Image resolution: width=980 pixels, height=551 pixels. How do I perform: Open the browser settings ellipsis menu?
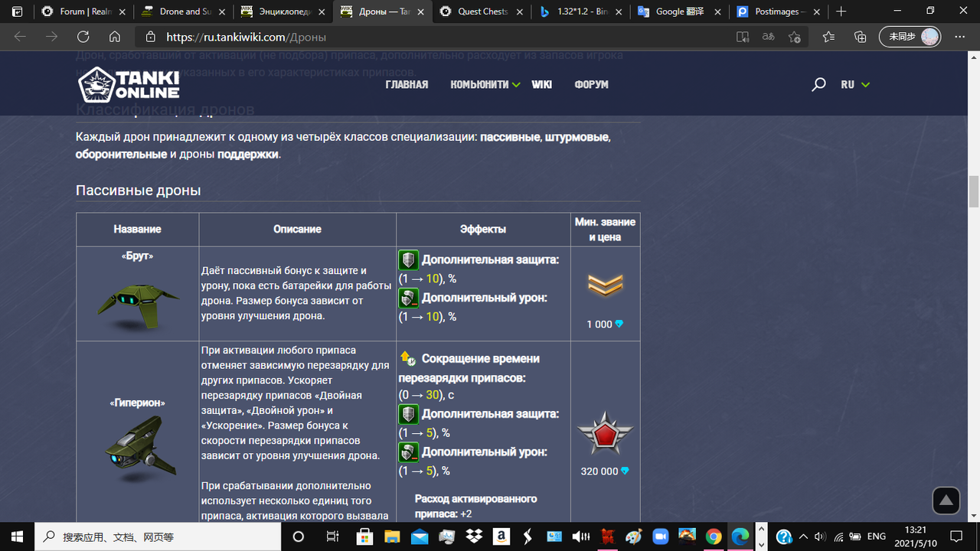click(960, 37)
